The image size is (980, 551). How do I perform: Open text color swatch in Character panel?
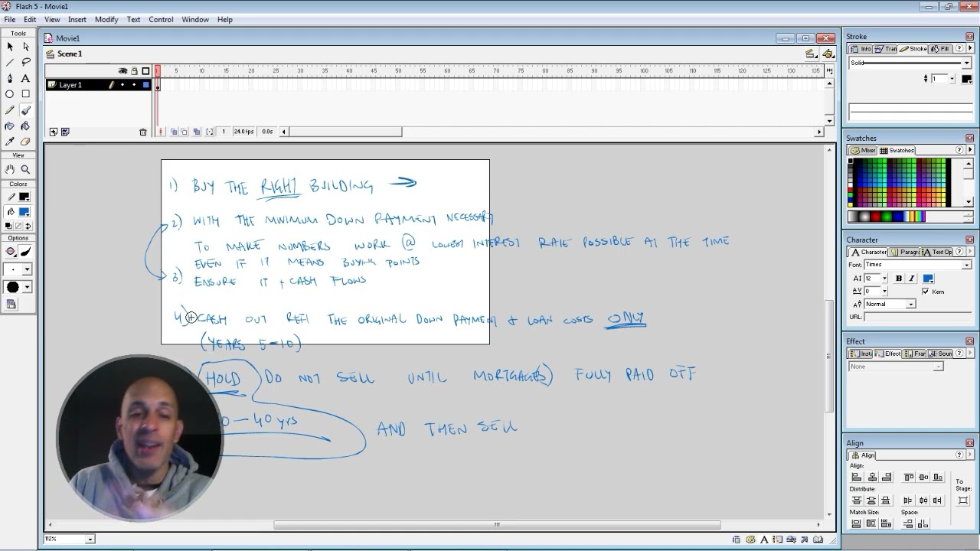[x=928, y=279]
